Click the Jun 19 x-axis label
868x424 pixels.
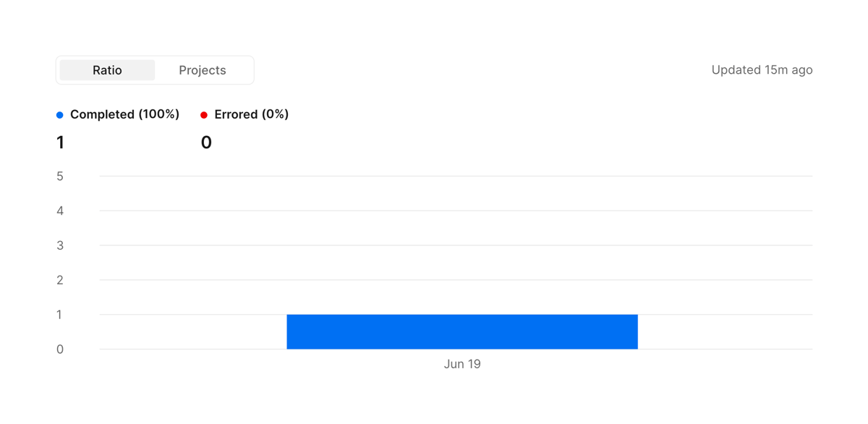[462, 364]
